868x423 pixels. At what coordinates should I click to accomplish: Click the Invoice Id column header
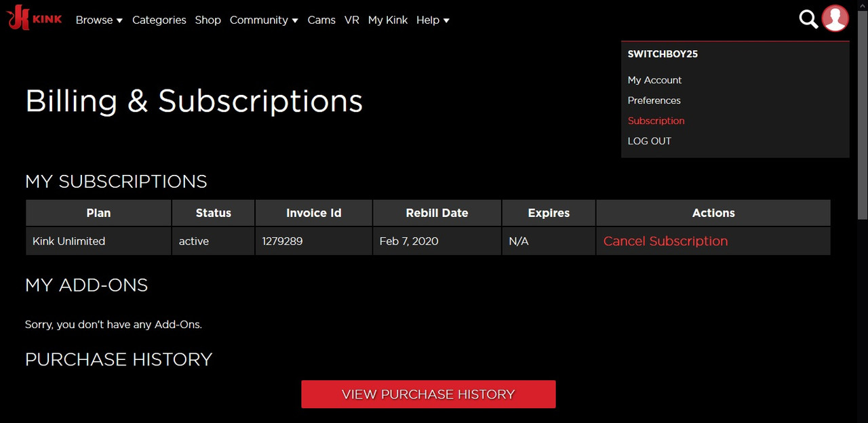[x=313, y=213]
